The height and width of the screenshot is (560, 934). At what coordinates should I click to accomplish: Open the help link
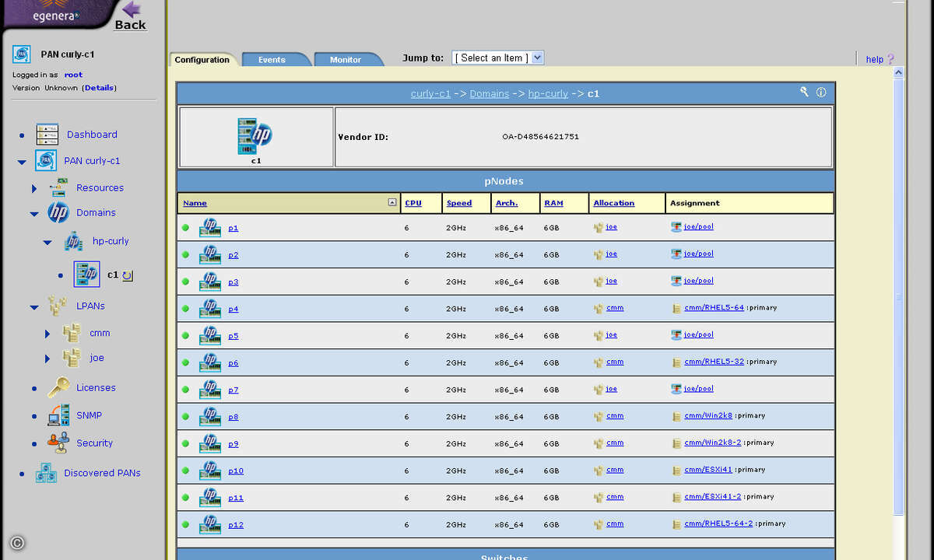(875, 59)
